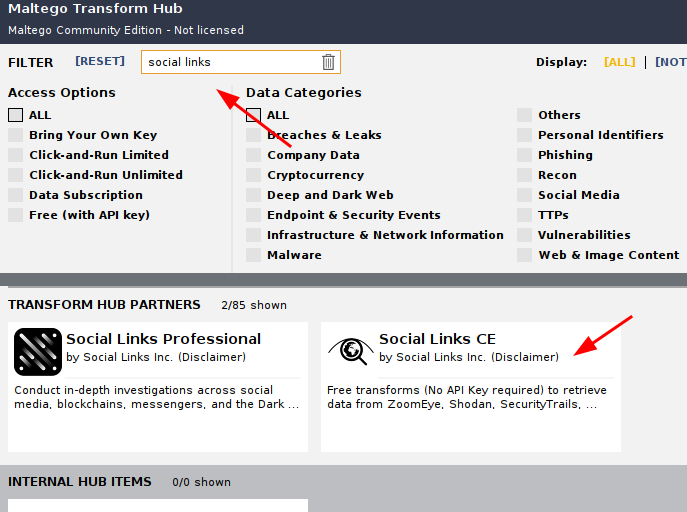Image resolution: width=687 pixels, height=512 pixels.
Task: Open Disclaimer link under Social Links Professional
Action: pyautogui.click(x=212, y=357)
